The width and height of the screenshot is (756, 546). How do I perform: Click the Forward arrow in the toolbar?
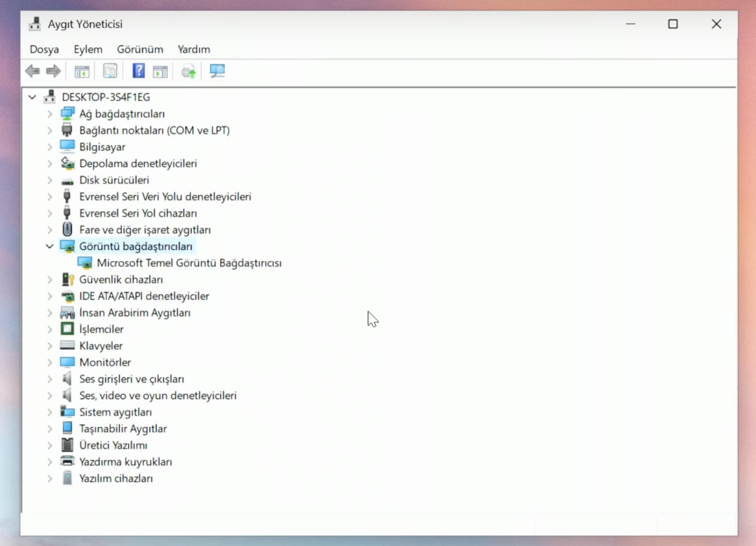(x=53, y=71)
